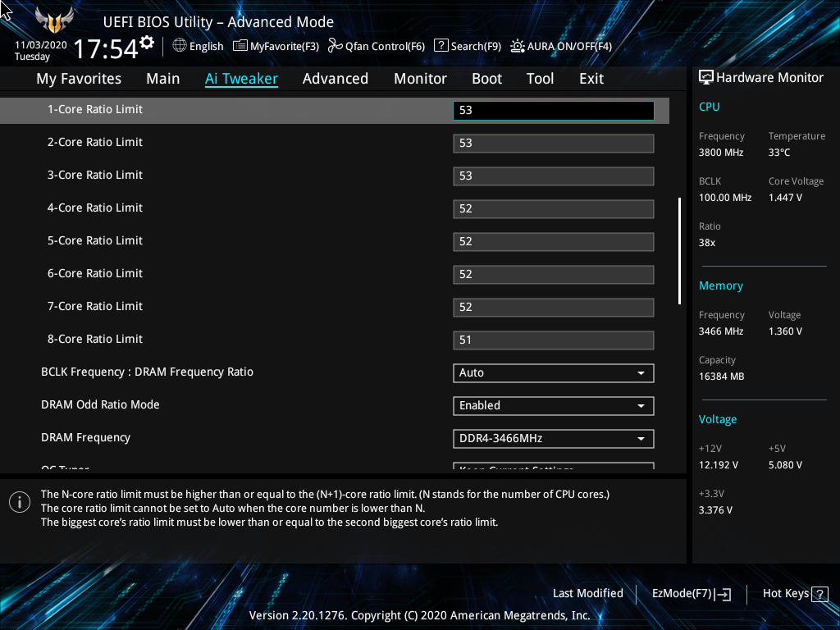
Task: Click the 5.080 V +5V reading
Action: (x=785, y=465)
